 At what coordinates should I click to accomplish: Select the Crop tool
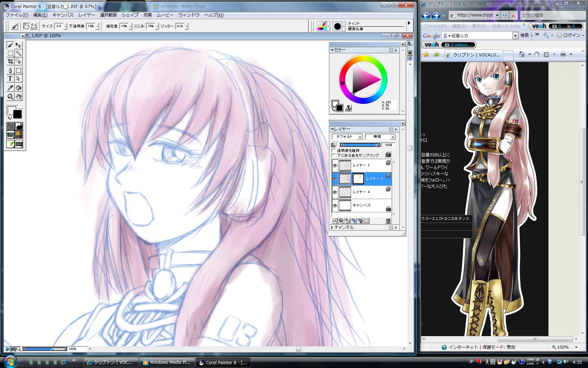pyautogui.click(x=10, y=62)
